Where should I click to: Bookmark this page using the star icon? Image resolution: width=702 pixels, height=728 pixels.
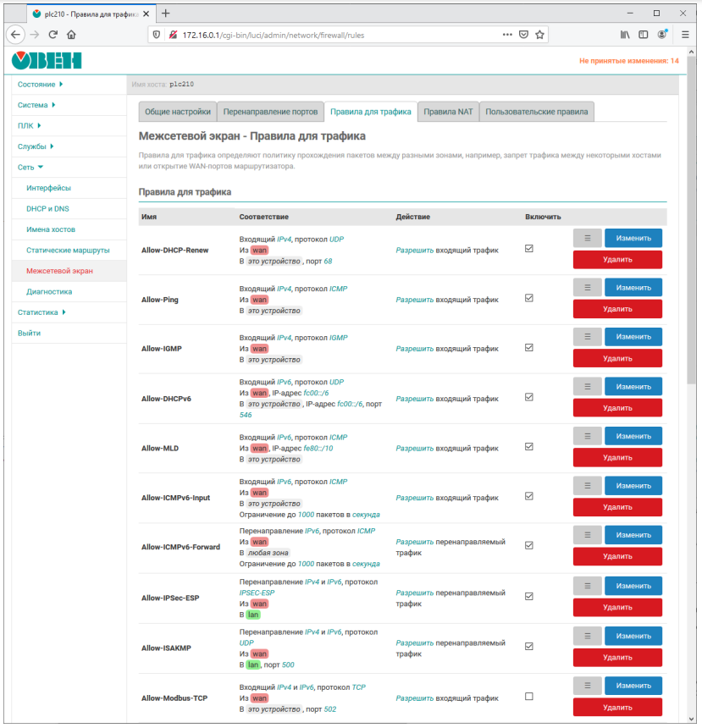[539, 35]
